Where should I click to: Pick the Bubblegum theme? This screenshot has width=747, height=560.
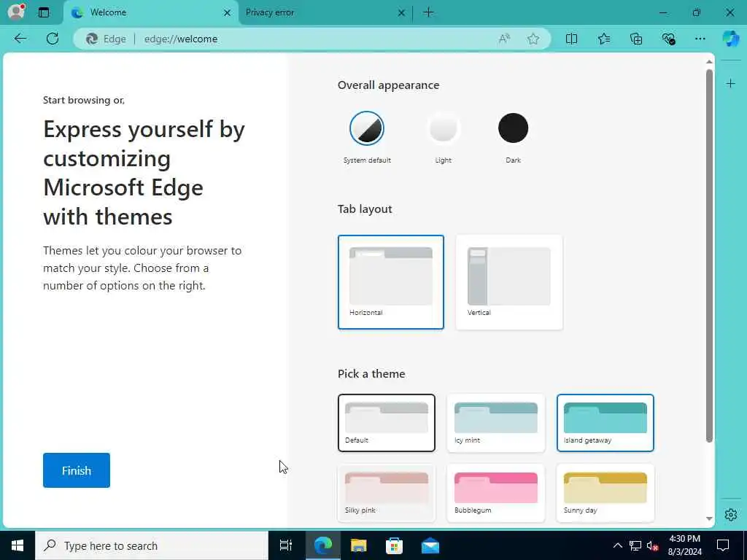(x=495, y=493)
